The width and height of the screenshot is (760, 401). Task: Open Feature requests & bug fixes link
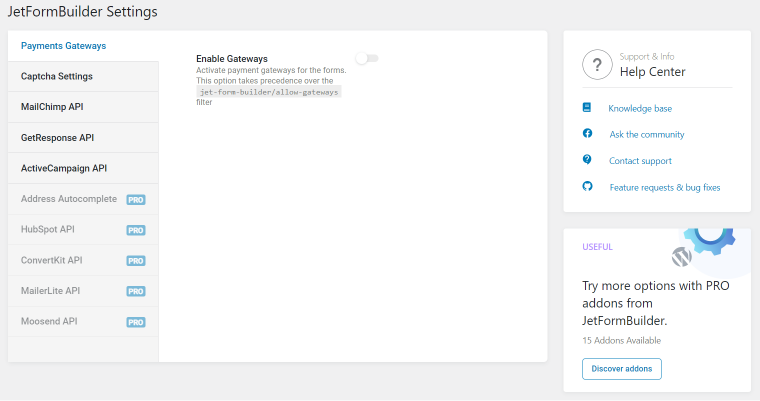click(665, 188)
